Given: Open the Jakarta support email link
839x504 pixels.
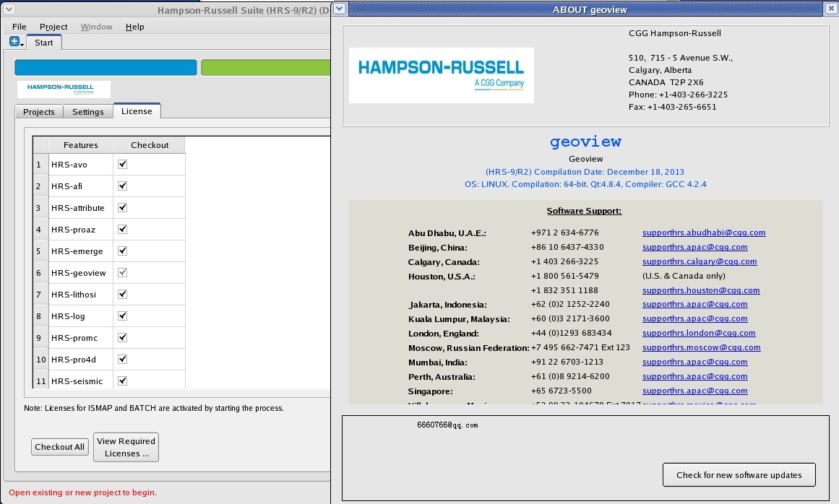Looking at the screenshot, I should click(x=694, y=304).
